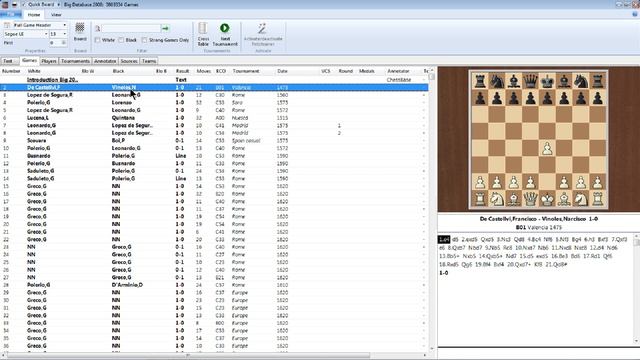Screen dimensions: 640x360
Task: Sort games by the Black column header
Action: click(118, 71)
